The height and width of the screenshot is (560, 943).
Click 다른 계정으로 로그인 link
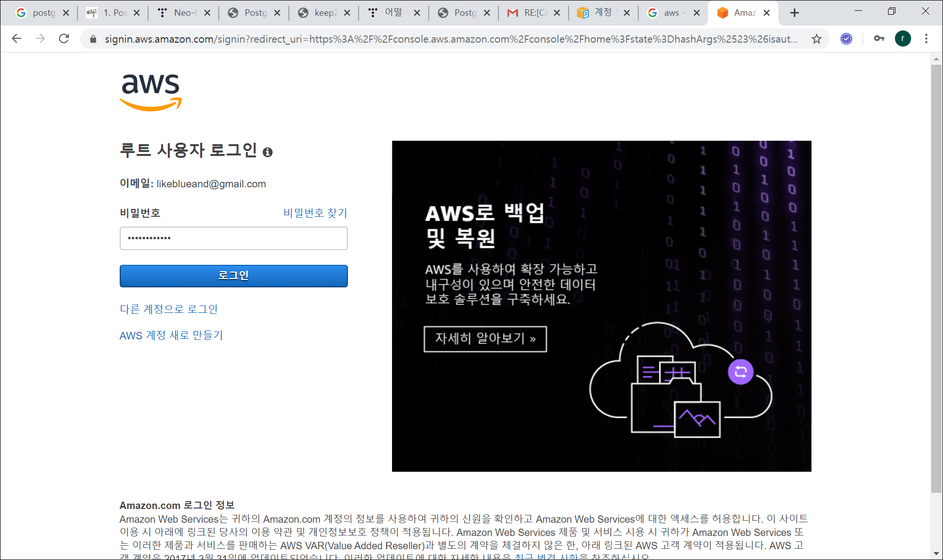point(169,309)
